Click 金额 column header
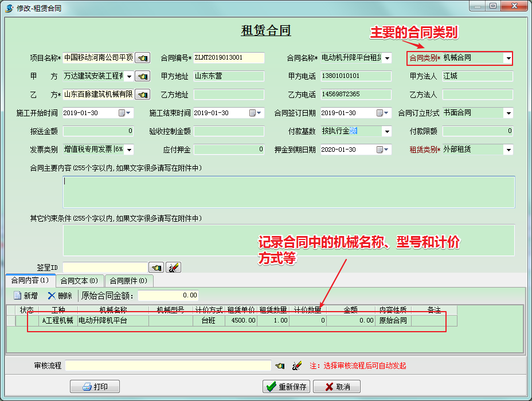Viewport: 532px width, 401px height. (x=351, y=310)
